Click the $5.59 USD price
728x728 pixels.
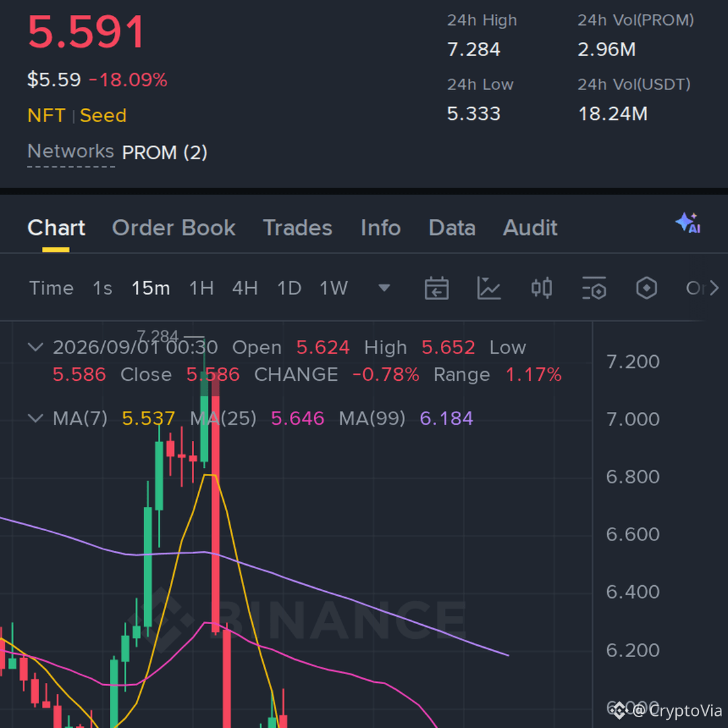coord(54,80)
